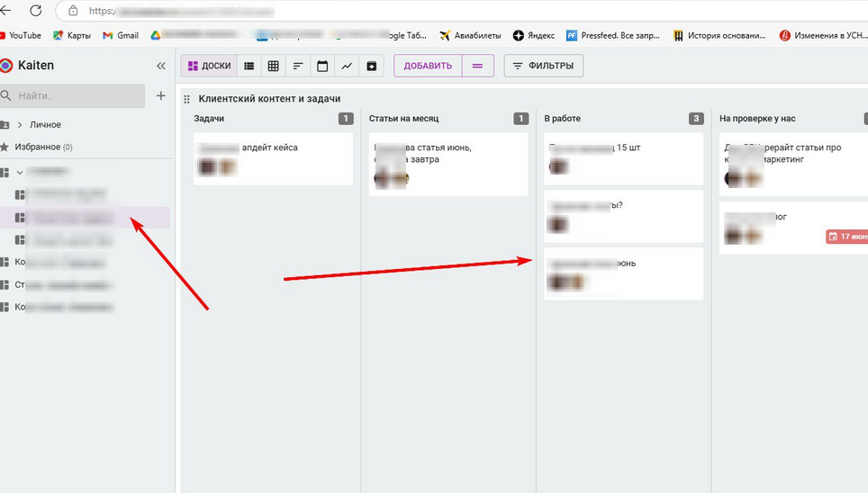
Task: Open the апдейт кейса card
Action: click(272, 157)
